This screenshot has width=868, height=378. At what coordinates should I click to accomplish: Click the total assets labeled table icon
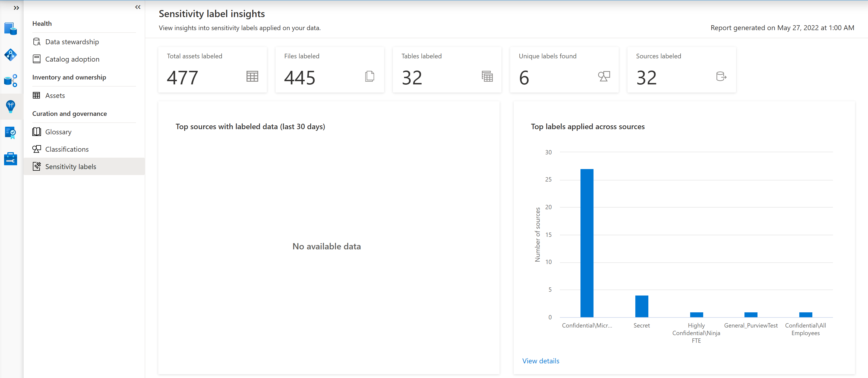pyautogui.click(x=252, y=76)
